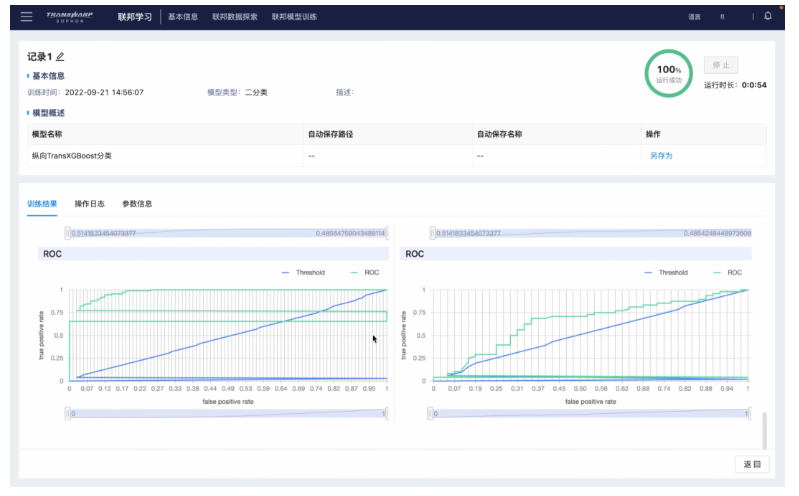Screen dimensions: 799x496
Task: Open the user menu beside the language option
Action: click(722, 17)
